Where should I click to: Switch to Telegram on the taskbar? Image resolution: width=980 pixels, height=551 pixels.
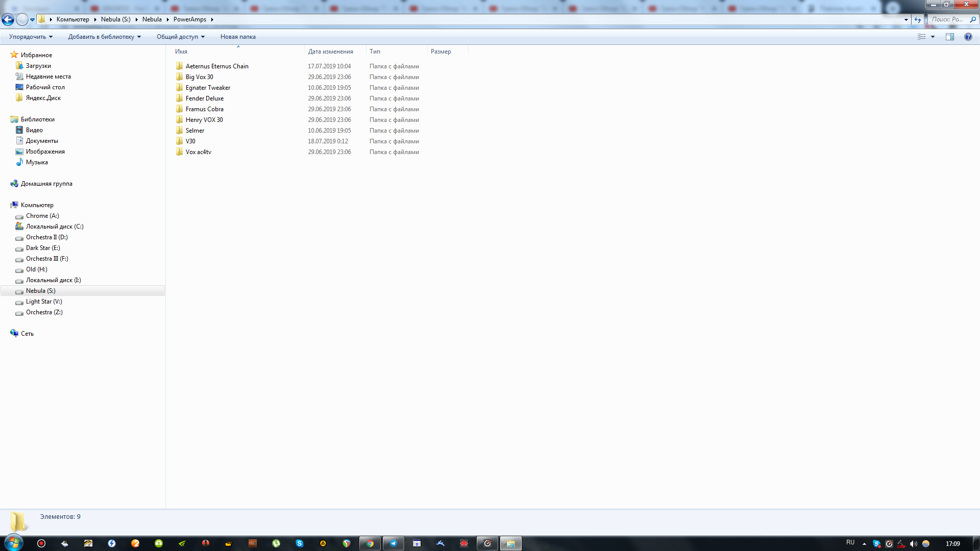394,543
